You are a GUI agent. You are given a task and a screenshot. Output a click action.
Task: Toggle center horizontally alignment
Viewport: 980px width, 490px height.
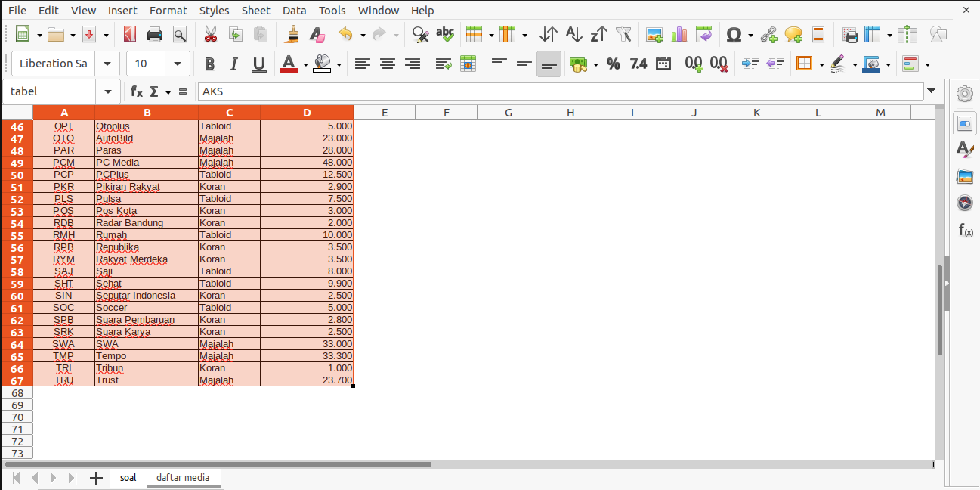click(x=388, y=64)
